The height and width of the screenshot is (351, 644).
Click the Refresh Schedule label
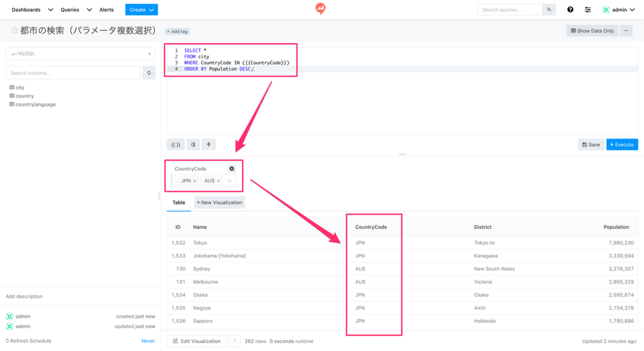point(28,341)
